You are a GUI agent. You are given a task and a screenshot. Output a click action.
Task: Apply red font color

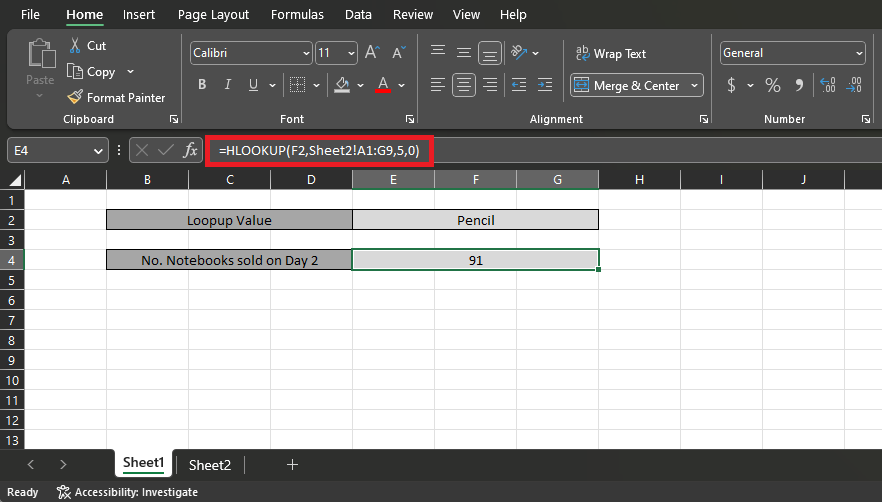(383, 85)
